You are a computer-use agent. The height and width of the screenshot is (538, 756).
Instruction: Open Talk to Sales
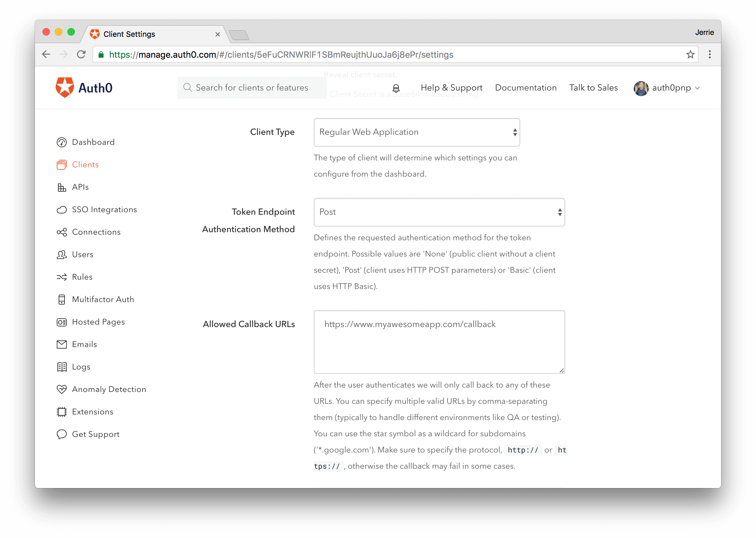coord(593,88)
